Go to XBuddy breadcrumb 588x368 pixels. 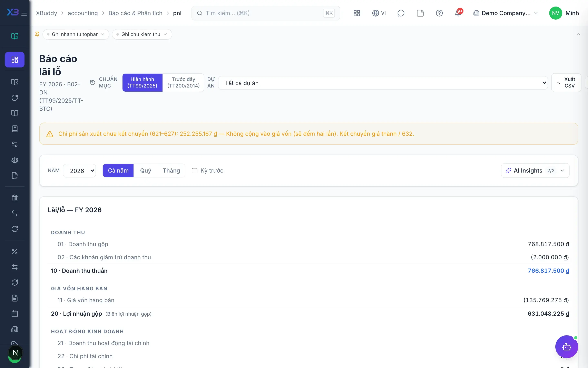[46, 13]
